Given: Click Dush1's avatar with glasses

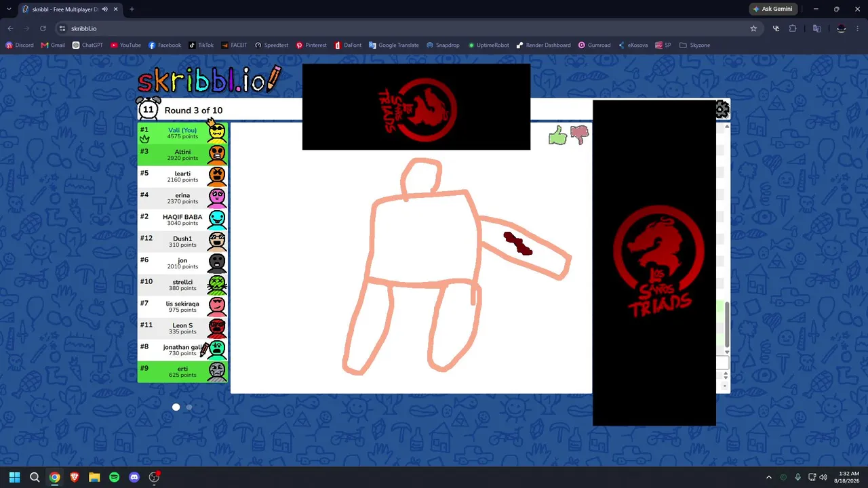Looking at the screenshot, I should tap(217, 241).
